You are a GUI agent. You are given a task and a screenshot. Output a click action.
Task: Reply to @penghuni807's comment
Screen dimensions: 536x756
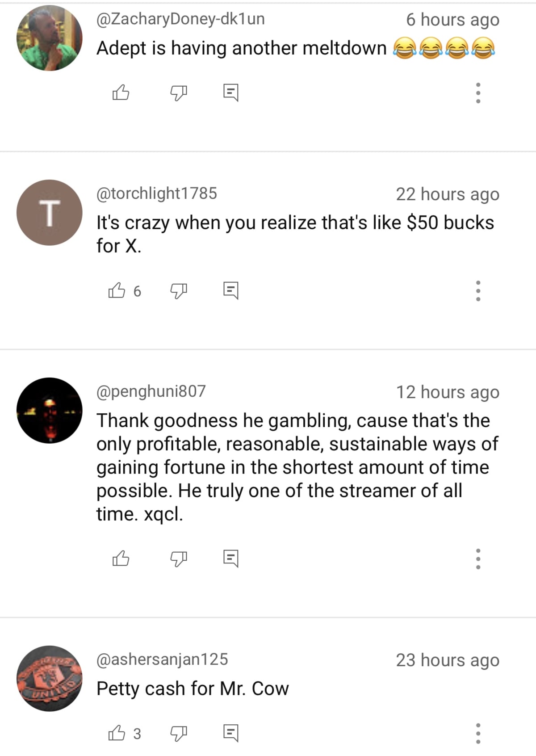(231, 558)
